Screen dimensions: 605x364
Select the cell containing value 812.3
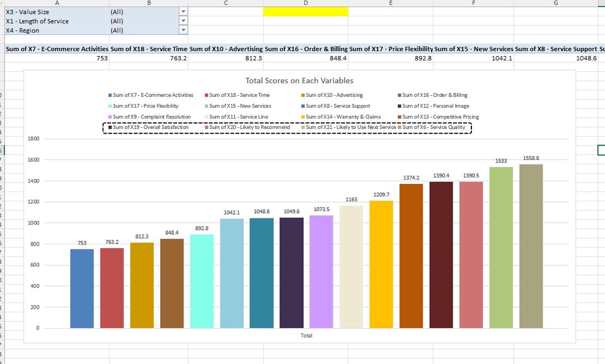(x=226, y=58)
